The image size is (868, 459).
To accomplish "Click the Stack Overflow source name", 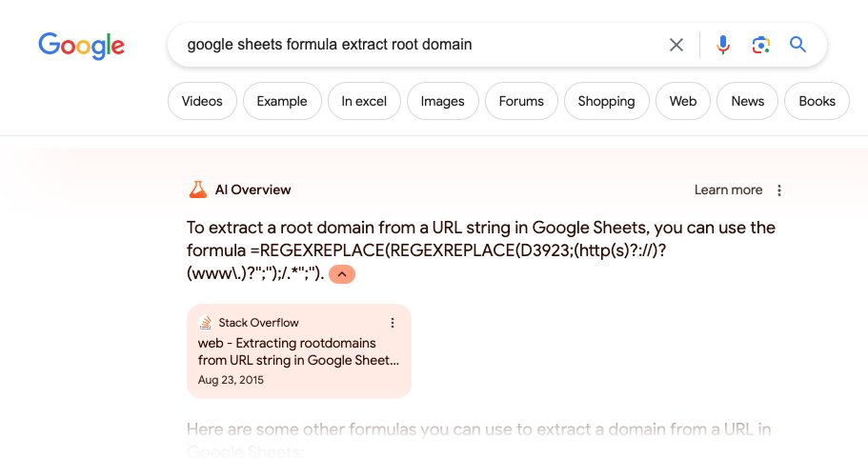I will [x=258, y=323].
